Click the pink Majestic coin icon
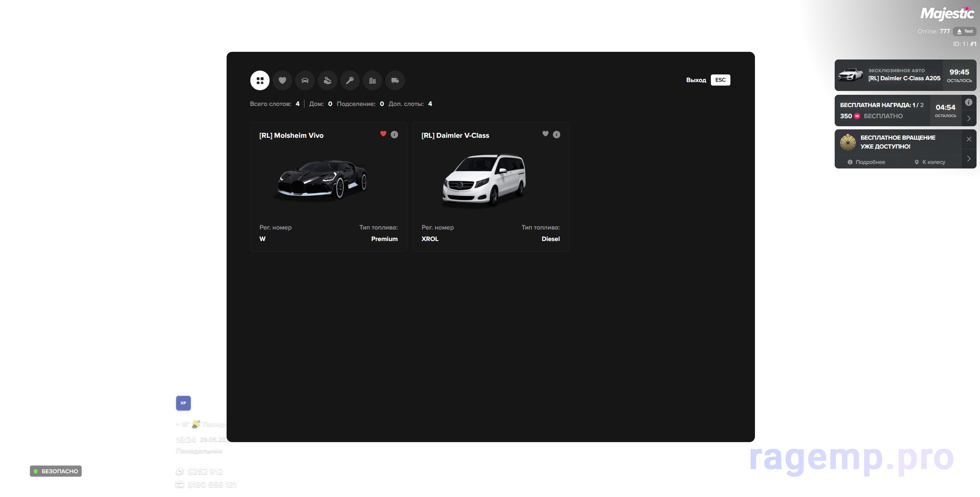 coord(857,116)
